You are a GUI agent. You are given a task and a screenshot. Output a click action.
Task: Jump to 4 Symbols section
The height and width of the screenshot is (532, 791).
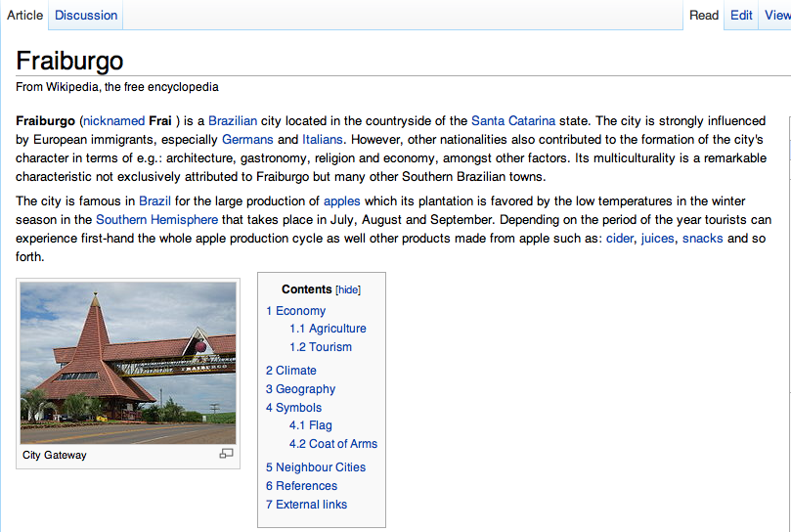tap(293, 408)
